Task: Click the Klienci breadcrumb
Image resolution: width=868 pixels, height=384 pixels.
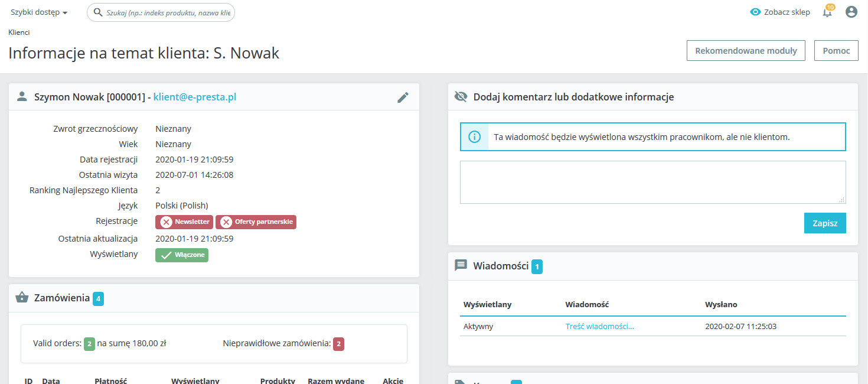Action: [x=19, y=32]
